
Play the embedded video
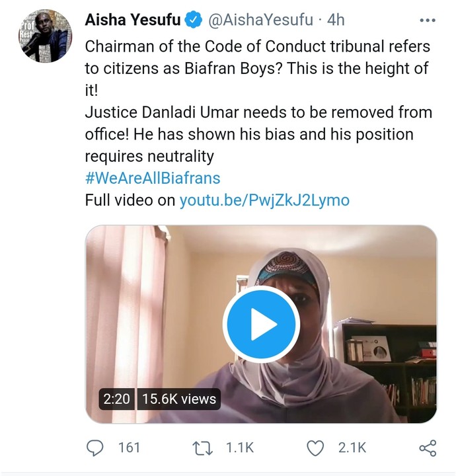(x=260, y=324)
